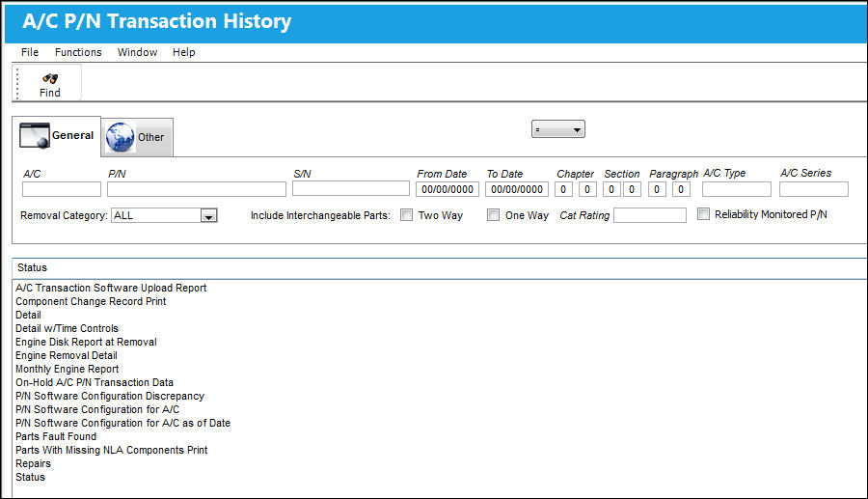Tick the One Way checkbox
868x499 pixels.
pyautogui.click(x=493, y=215)
